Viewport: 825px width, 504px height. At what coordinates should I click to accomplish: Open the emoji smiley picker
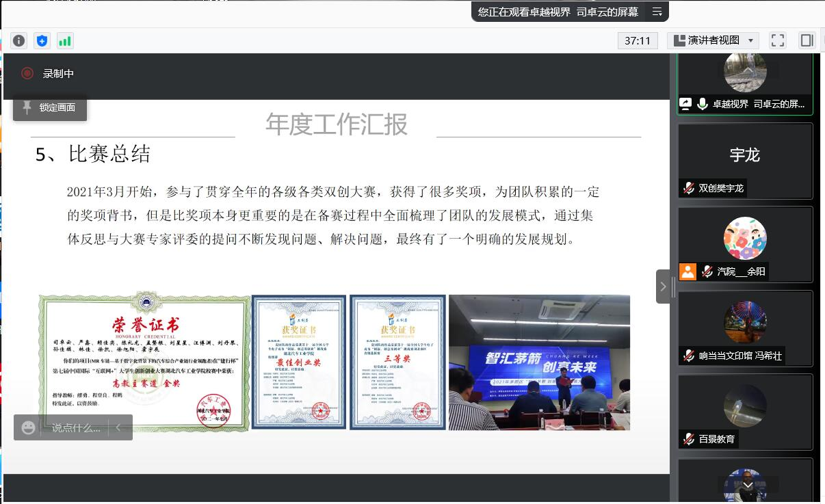tap(28, 427)
